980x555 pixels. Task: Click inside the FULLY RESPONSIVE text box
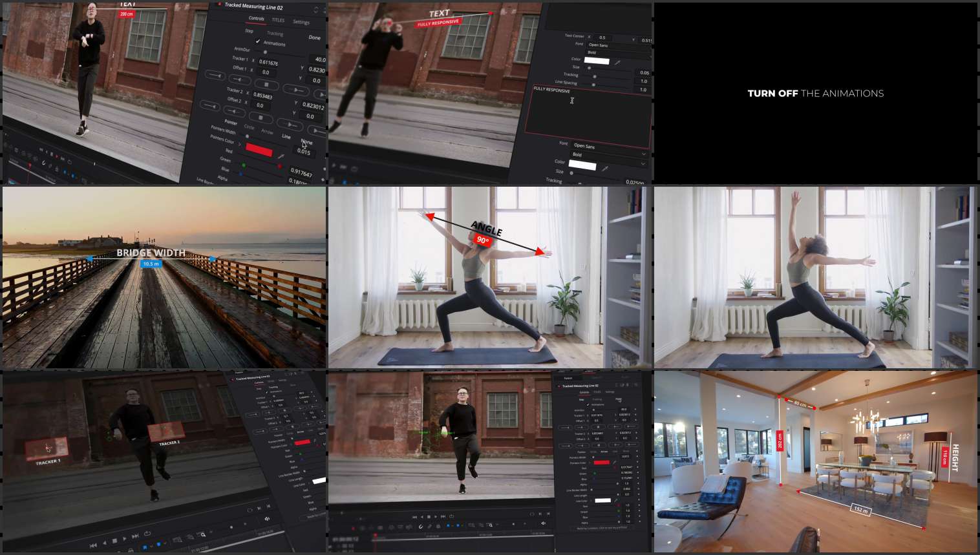tap(587, 116)
